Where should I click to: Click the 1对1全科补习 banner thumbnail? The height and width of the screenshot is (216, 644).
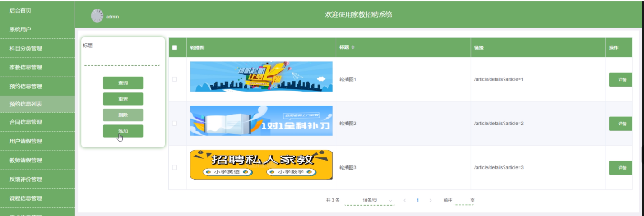(261, 121)
